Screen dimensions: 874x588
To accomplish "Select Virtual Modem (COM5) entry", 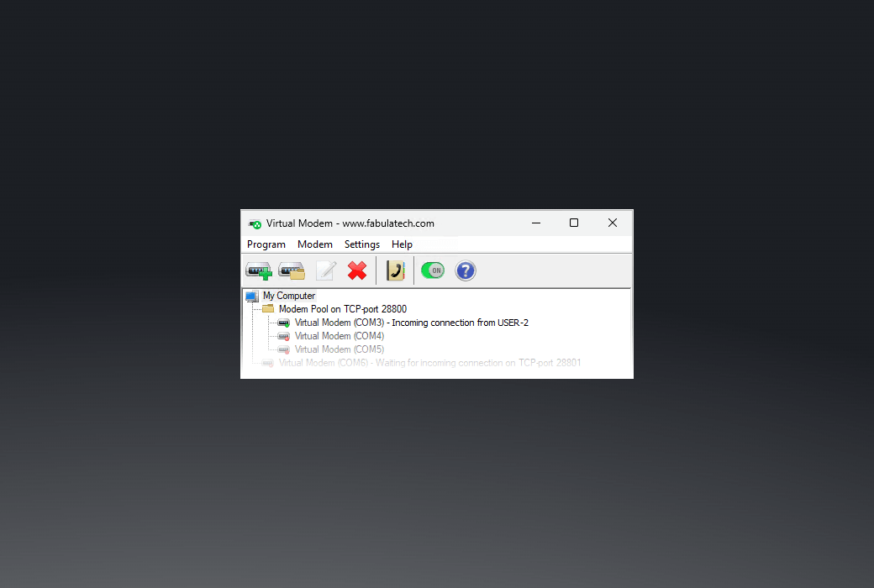I will [339, 349].
